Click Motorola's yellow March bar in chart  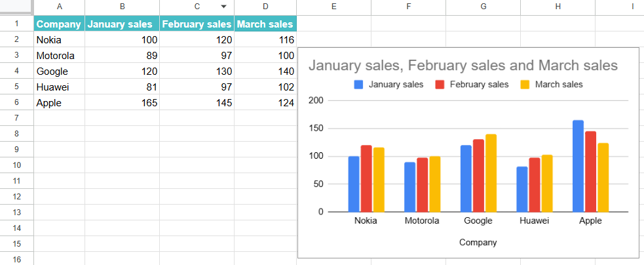(x=435, y=184)
